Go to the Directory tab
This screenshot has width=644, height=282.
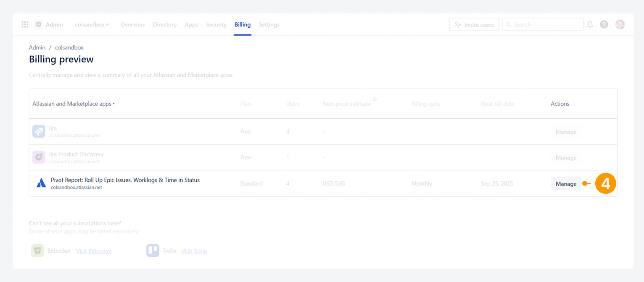[x=165, y=24]
